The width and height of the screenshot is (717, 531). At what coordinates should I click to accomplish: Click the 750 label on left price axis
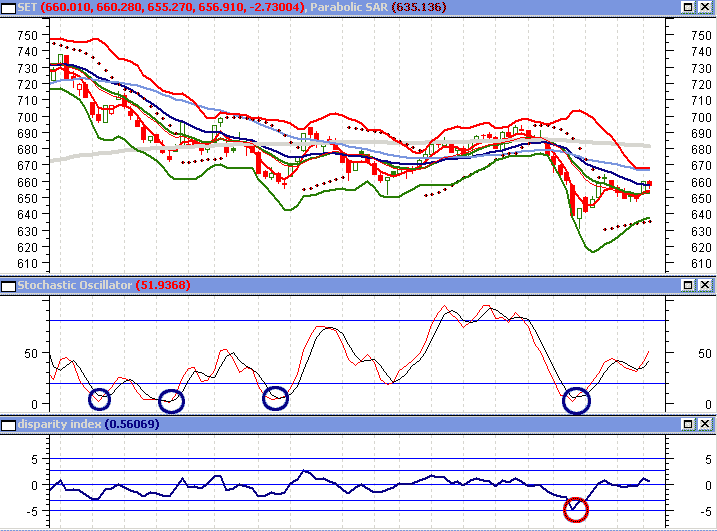(27, 36)
